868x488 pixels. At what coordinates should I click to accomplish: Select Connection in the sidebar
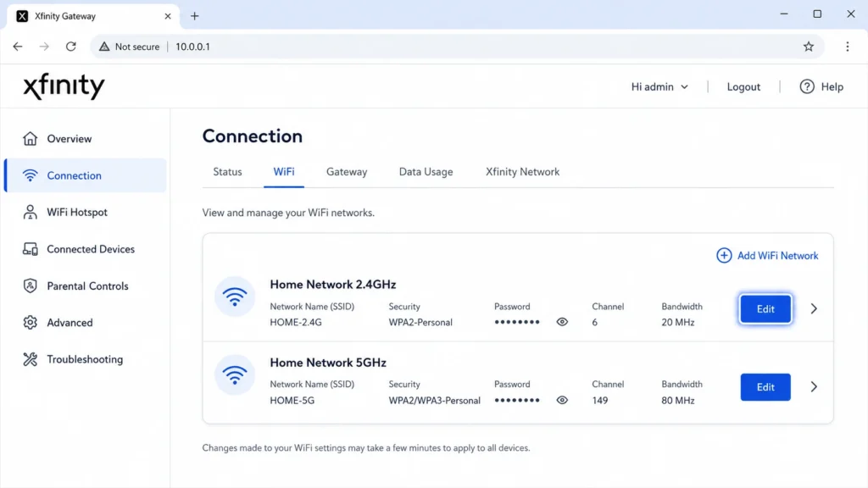tap(86, 175)
